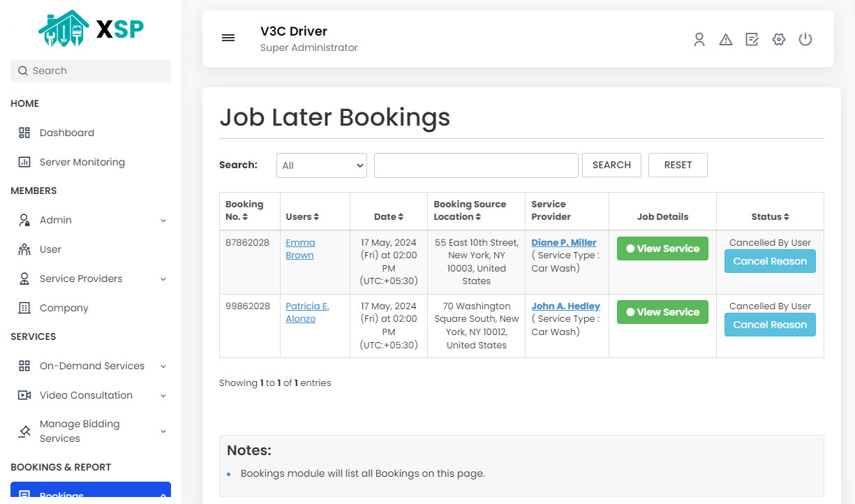Click inside the search text field

(x=476, y=165)
